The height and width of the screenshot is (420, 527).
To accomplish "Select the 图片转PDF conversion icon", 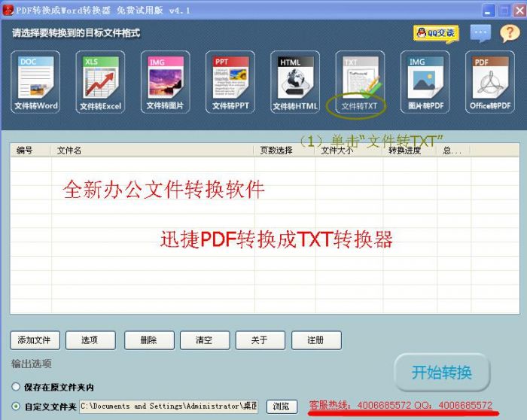I will point(425,82).
